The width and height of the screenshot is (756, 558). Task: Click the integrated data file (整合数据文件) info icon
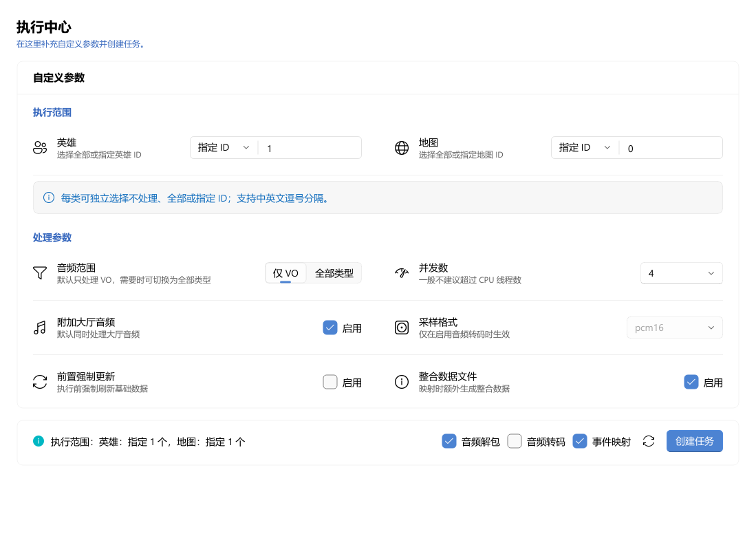402,382
